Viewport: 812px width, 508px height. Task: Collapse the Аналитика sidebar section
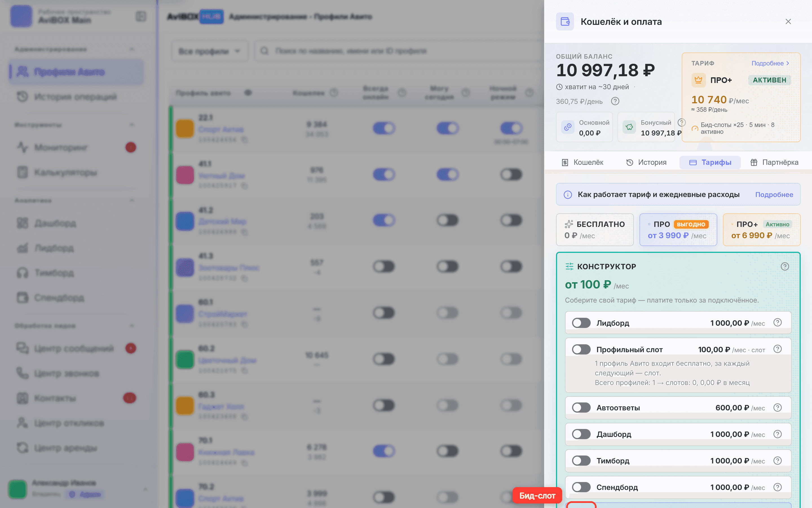tap(132, 201)
